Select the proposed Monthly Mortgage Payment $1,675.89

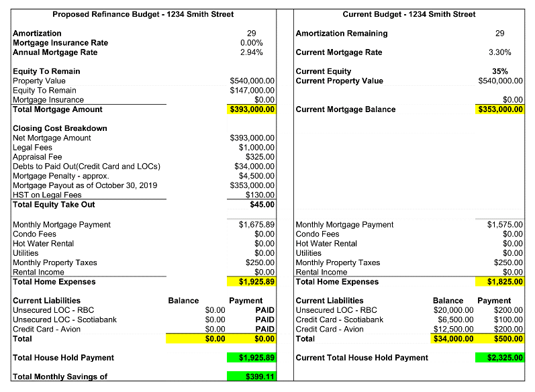click(x=256, y=224)
